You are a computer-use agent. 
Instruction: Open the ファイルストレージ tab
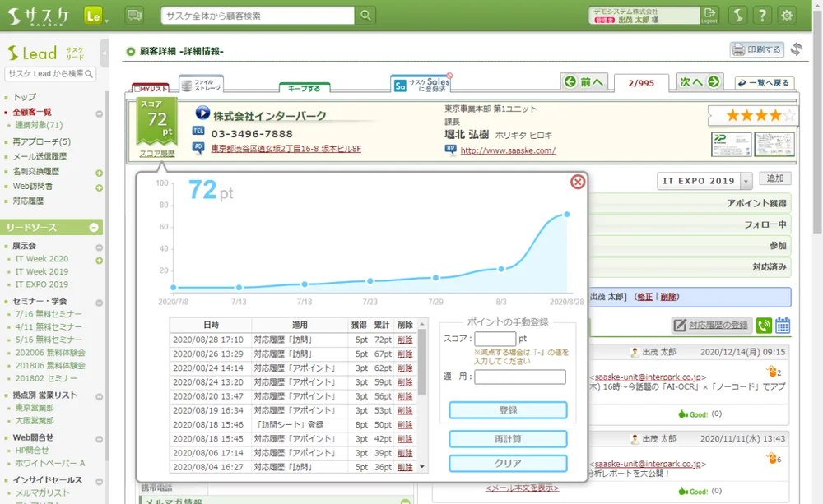coord(201,85)
